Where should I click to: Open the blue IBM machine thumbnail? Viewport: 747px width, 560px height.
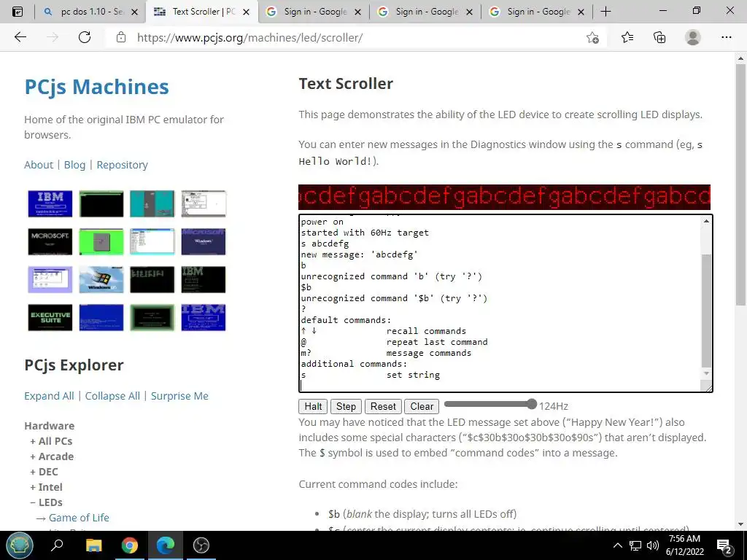[x=50, y=204]
